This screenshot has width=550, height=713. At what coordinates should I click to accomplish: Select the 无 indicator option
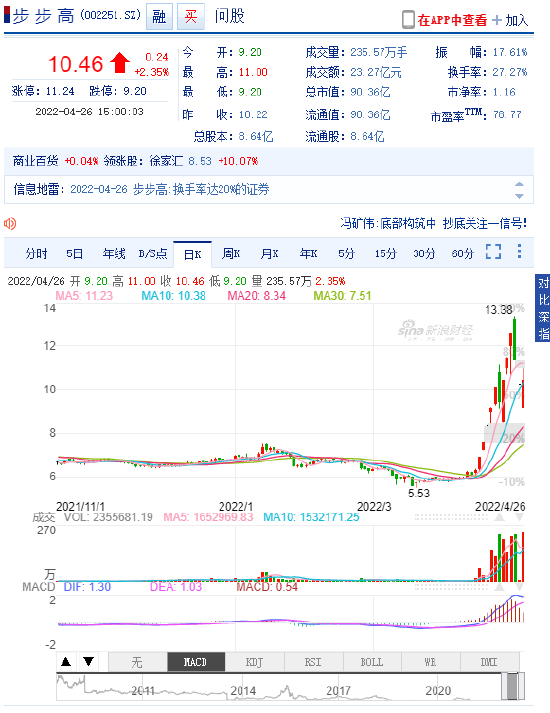137,662
